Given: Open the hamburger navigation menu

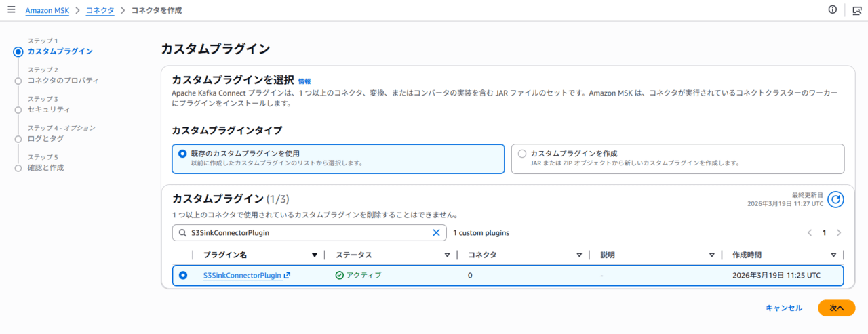Looking at the screenshot, I should point(11,10).
